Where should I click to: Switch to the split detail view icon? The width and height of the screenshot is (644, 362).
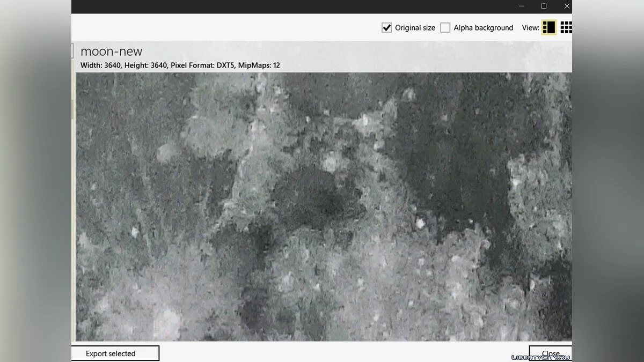point(548,27)
